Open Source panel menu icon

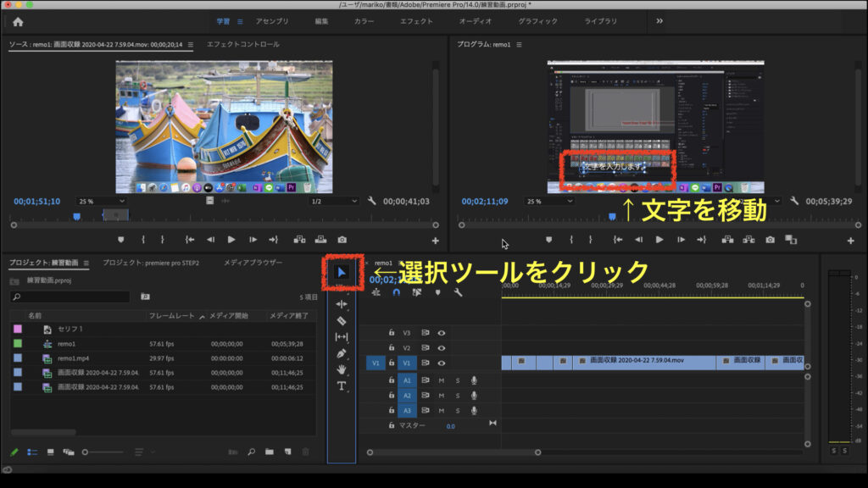coord(191,45)
